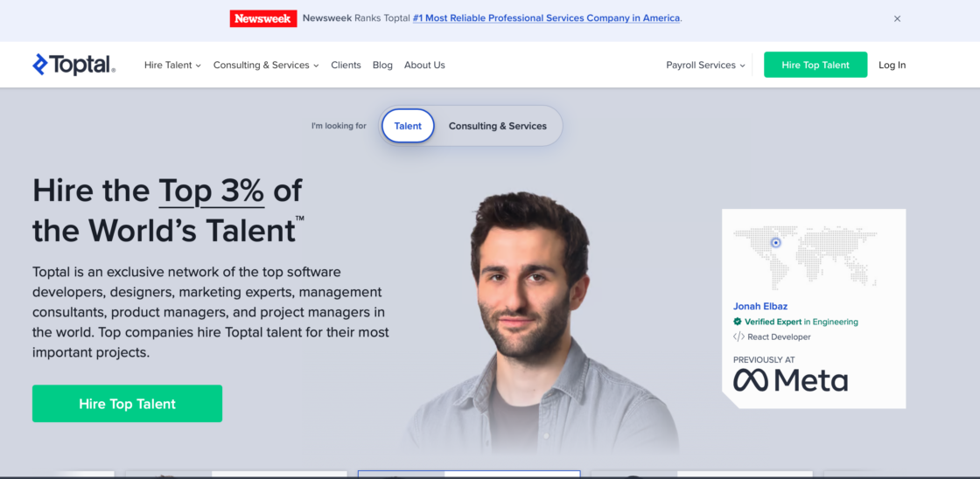Click the "React Developer" text

[779, 337]
